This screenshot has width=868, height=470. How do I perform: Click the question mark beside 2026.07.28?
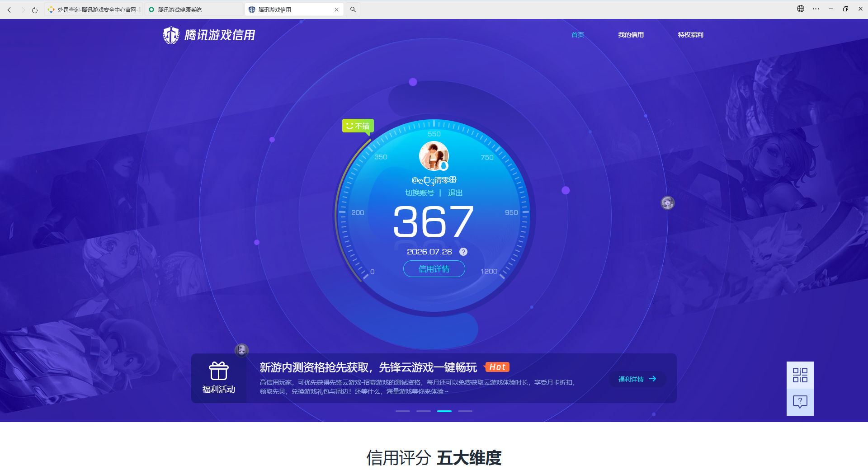pos(463,252)
